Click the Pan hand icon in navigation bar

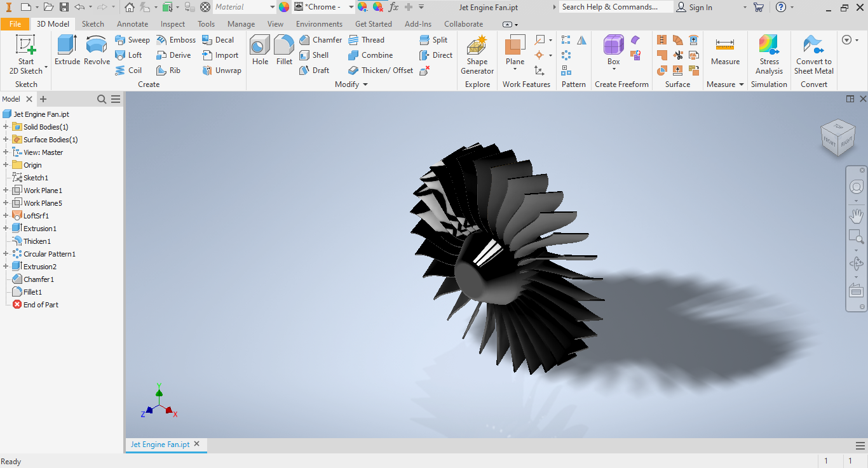[x=856, y=216]
